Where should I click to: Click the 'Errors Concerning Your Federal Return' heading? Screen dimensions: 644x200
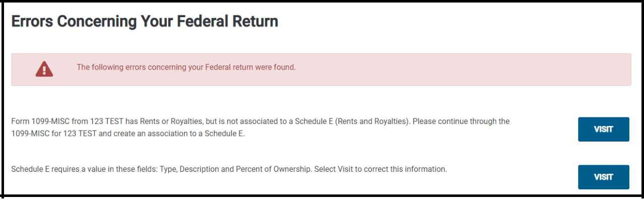pos(145,22)
